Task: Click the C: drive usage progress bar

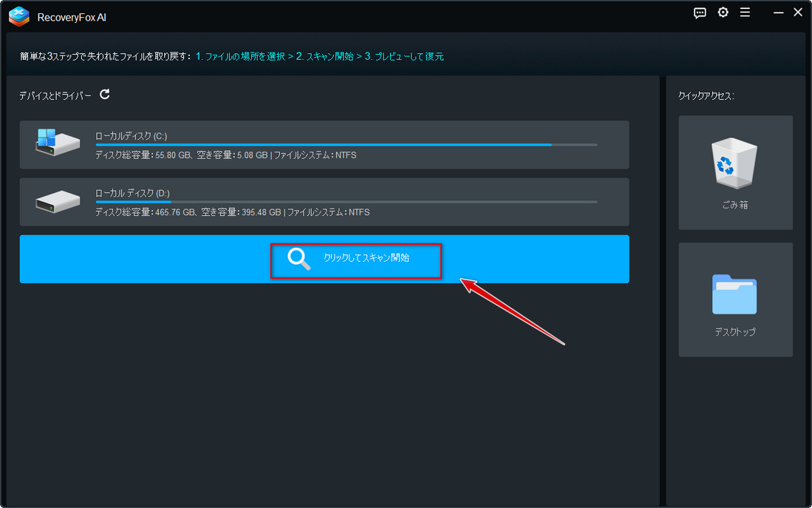Action: tap(346, 145)
